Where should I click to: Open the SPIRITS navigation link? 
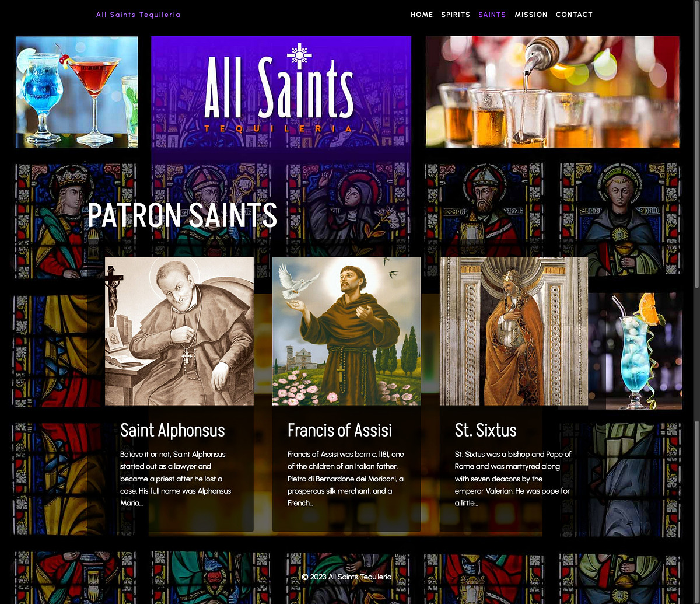point(456,15)
